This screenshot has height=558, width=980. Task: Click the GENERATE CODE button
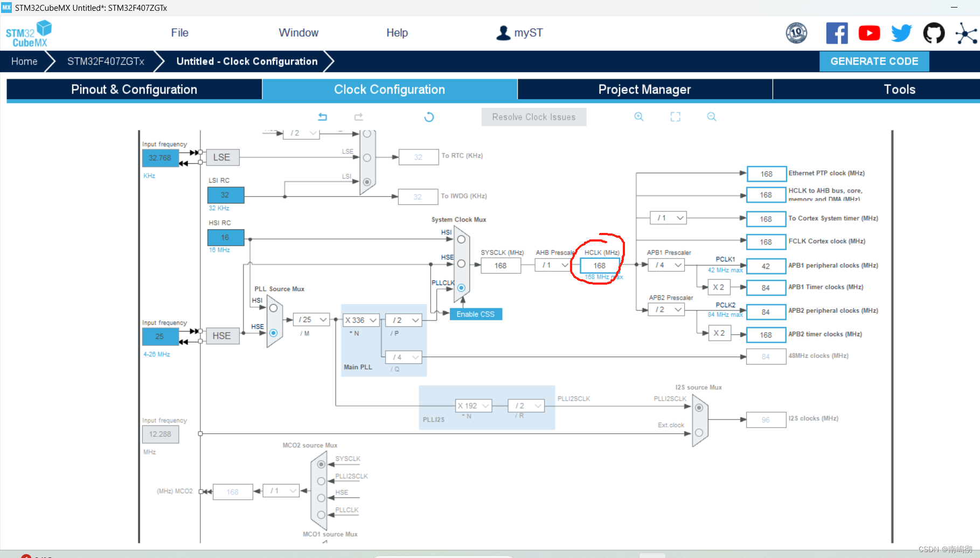(x=874, y=61)
